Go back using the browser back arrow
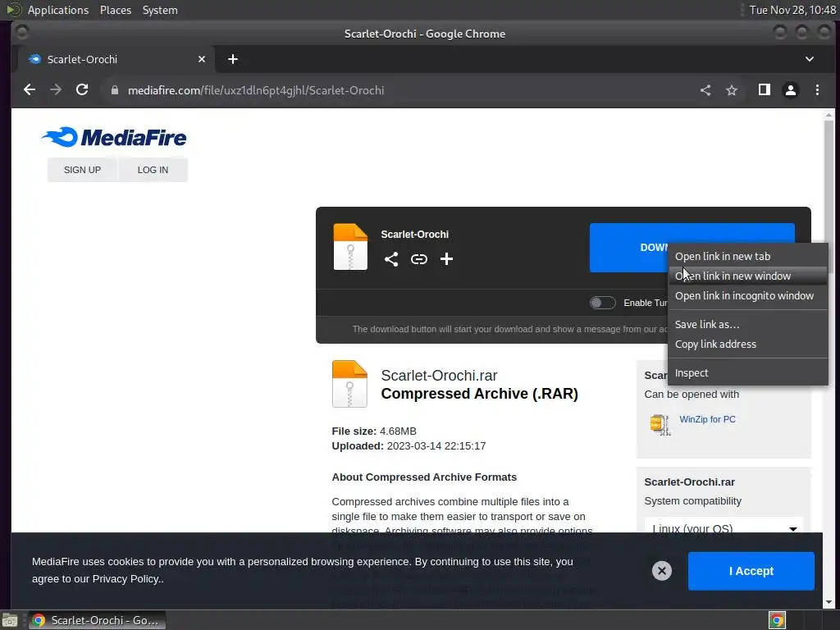 pyautogui.click(x=30, y=90)
